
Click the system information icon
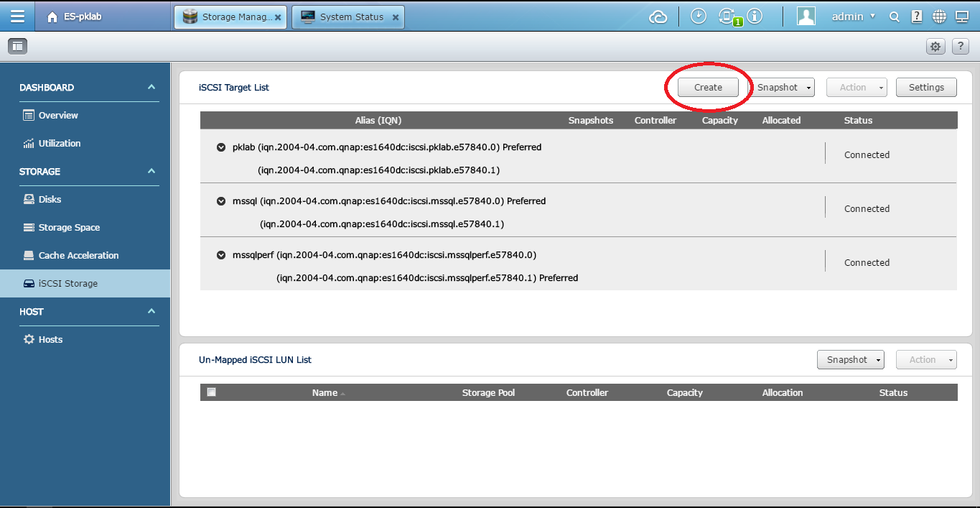pos(754,17)
